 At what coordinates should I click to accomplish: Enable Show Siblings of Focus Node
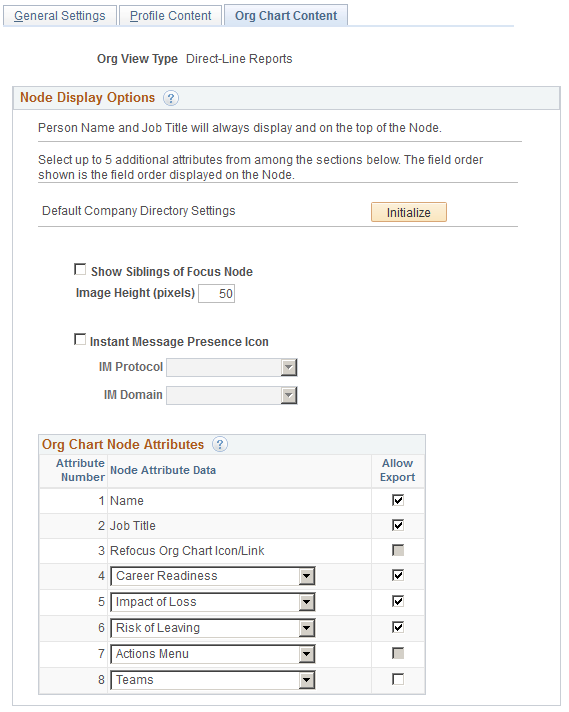pos(80,270)
